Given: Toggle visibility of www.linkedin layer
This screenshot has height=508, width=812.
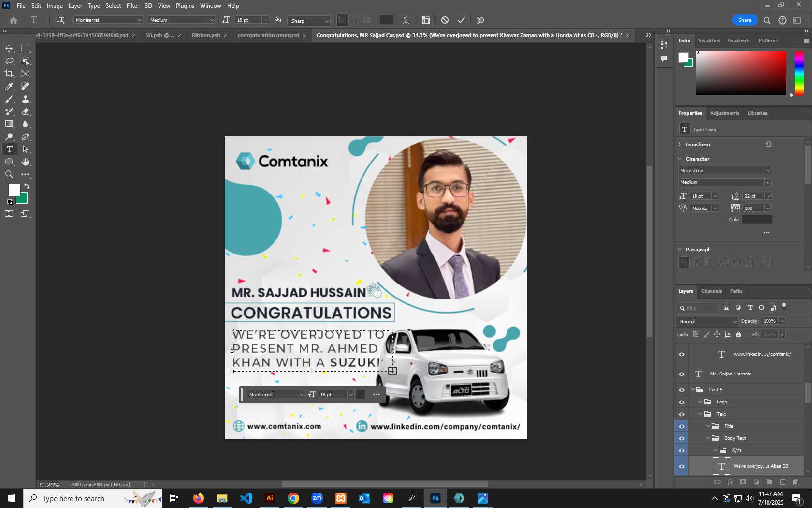Looking at the screenshot, I should pos(681,354).
